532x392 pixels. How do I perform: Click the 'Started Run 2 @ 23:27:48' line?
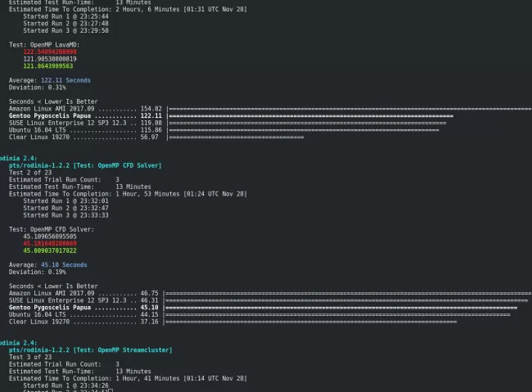(x=65, y=24)
